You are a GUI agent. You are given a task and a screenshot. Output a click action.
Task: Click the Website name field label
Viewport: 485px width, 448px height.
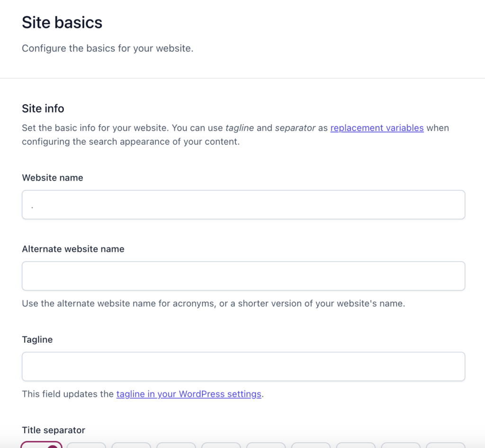coord(53,178)
